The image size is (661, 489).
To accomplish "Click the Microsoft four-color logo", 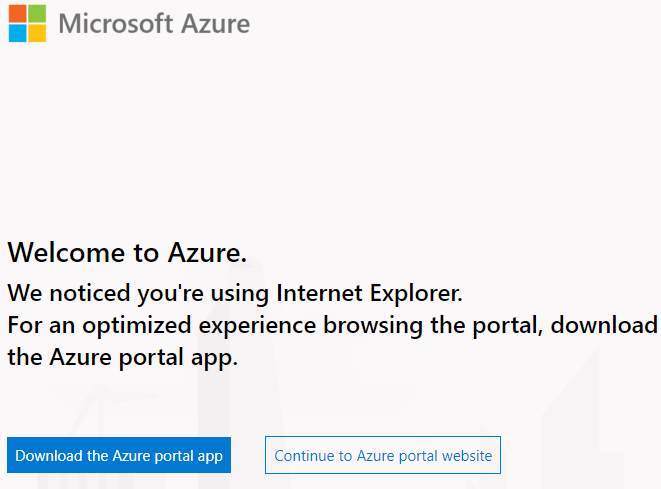I will (27, 23).
